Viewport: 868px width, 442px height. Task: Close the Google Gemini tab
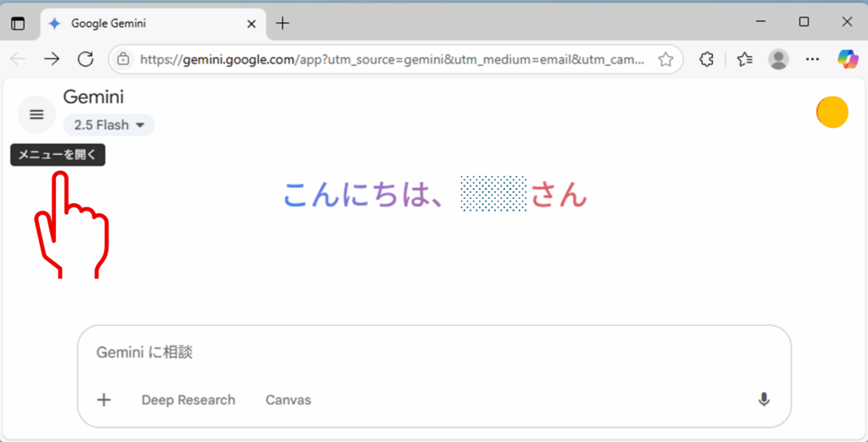point(251,24)
